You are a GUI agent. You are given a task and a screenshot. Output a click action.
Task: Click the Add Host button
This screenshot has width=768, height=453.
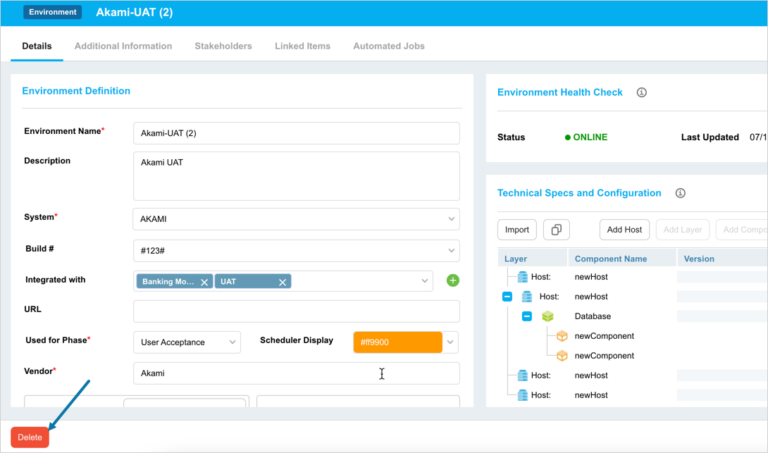(624, 230)
